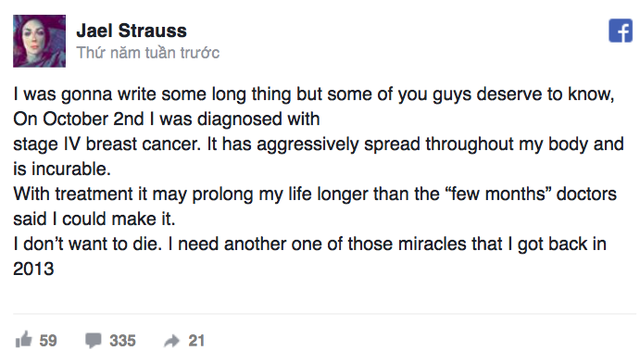
Task: Click the line starting "stage IV breast cancer"
Action: [318, 145]
